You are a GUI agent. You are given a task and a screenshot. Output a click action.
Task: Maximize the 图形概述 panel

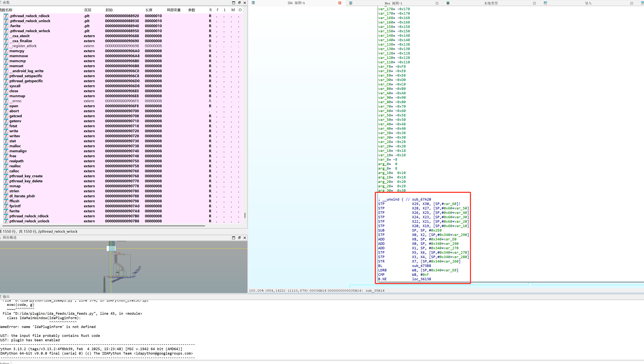click(x=234, y=238)
